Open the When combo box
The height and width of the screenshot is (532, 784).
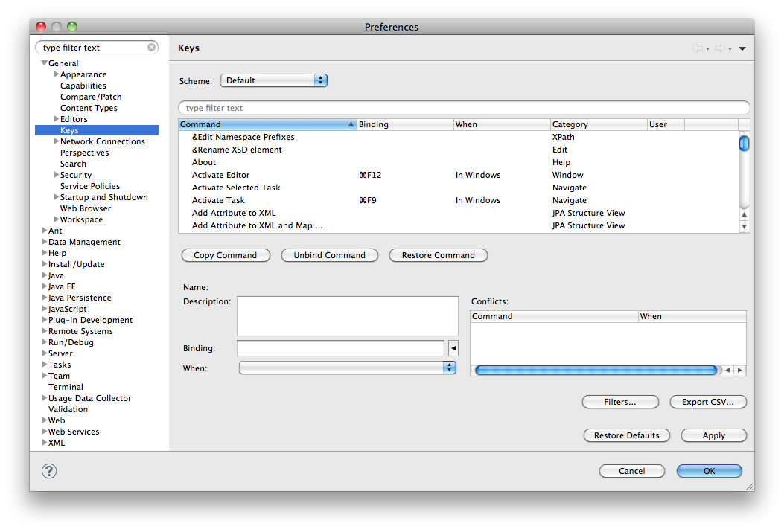tap(347, 368)
